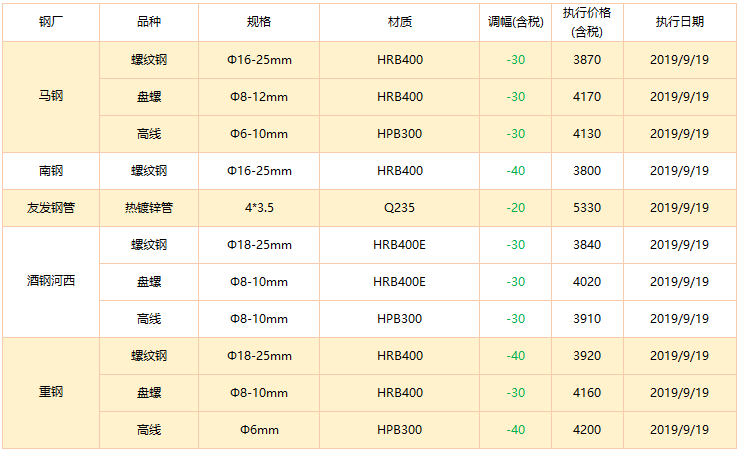Image resolution: width=740 pixels, height=452 pixels.
Task: Click 盘螺 in the 酒钢河西 group
Action: click(x=149, y=282)
